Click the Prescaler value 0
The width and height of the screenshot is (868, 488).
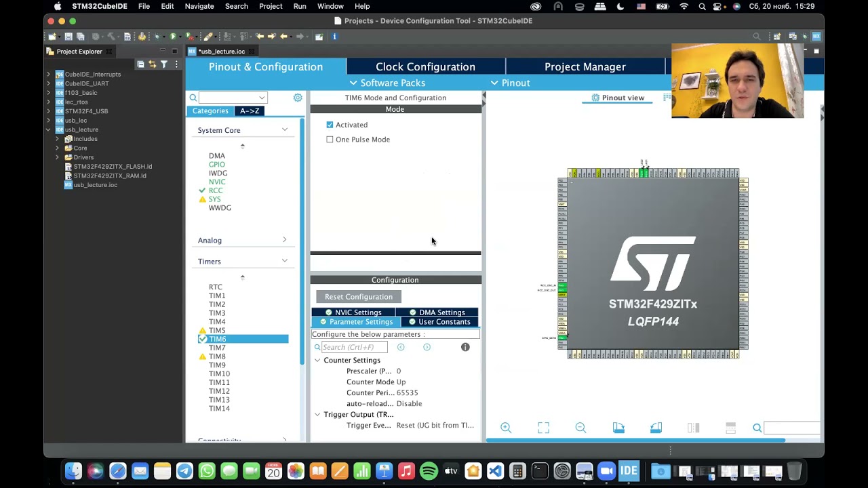[399, 371]
